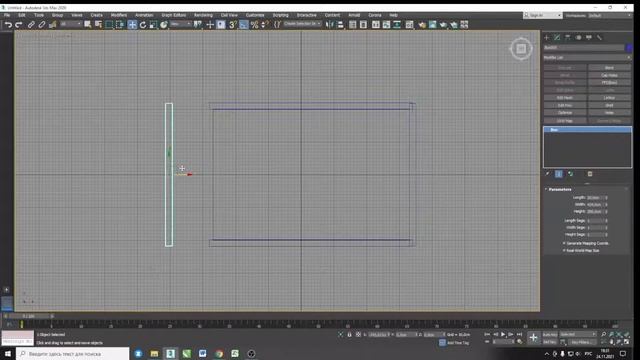The height and width of the screenshot is (360, 640).
Task: Toggle the Angle Snap button
Action: pos(244,25)
